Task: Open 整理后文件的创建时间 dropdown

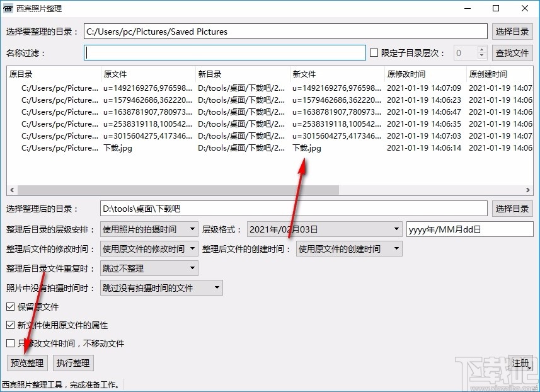Action: coord(349,249)
